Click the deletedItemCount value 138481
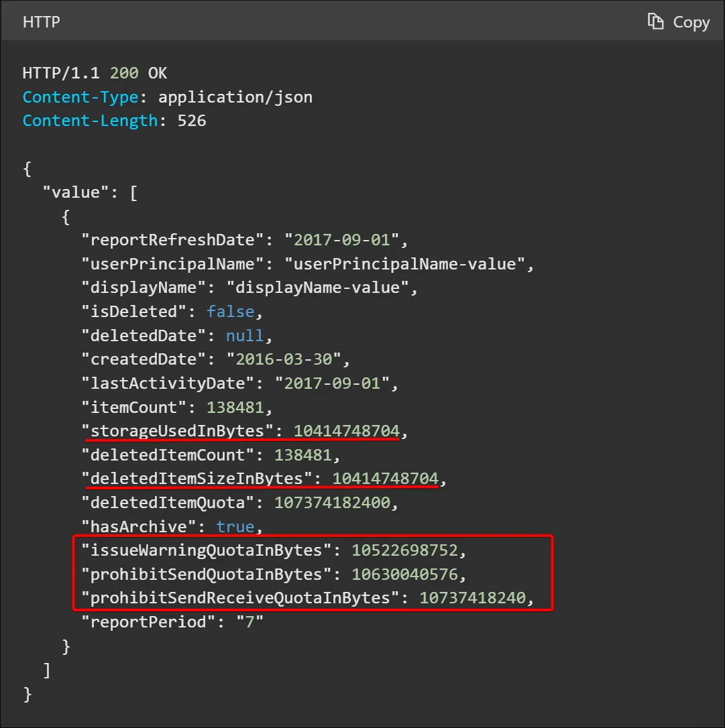The height and width of the screenshot is (728, 725). pos(303,455)
